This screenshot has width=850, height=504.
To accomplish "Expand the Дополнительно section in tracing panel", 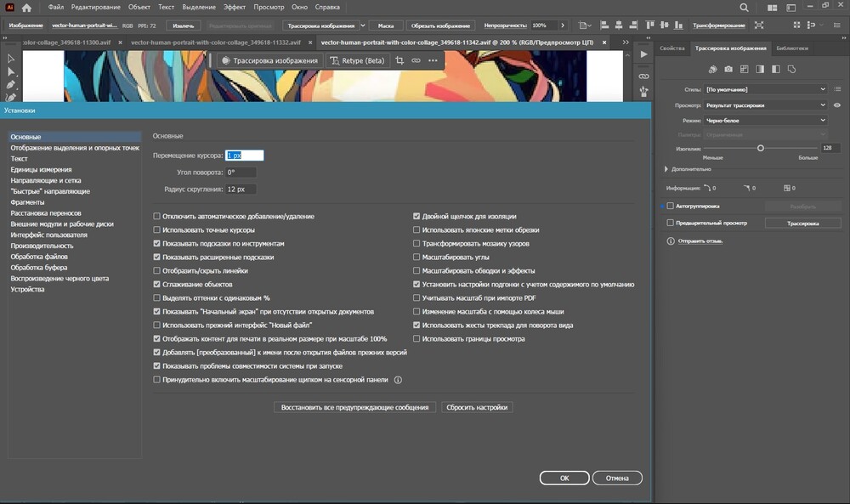I will (666, 169).
